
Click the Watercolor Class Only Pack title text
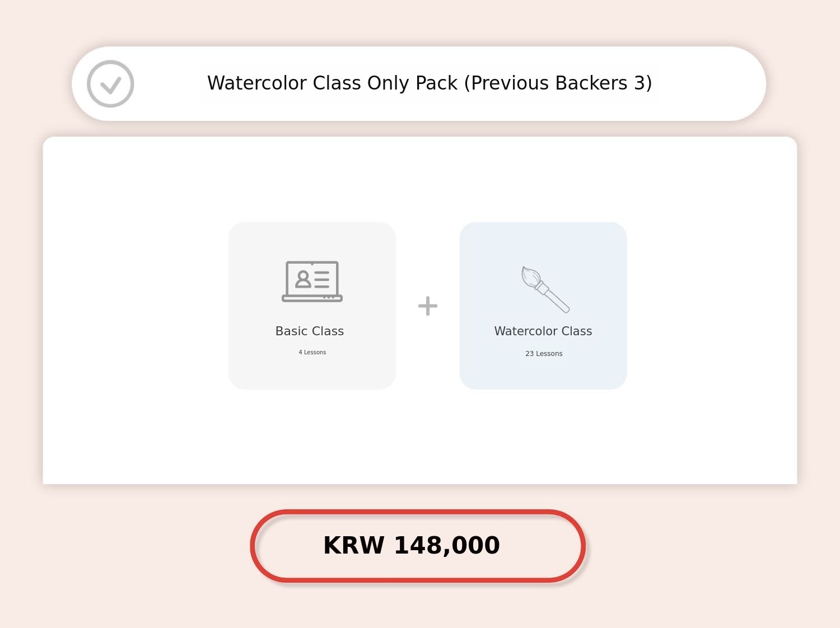click(429, 83)
